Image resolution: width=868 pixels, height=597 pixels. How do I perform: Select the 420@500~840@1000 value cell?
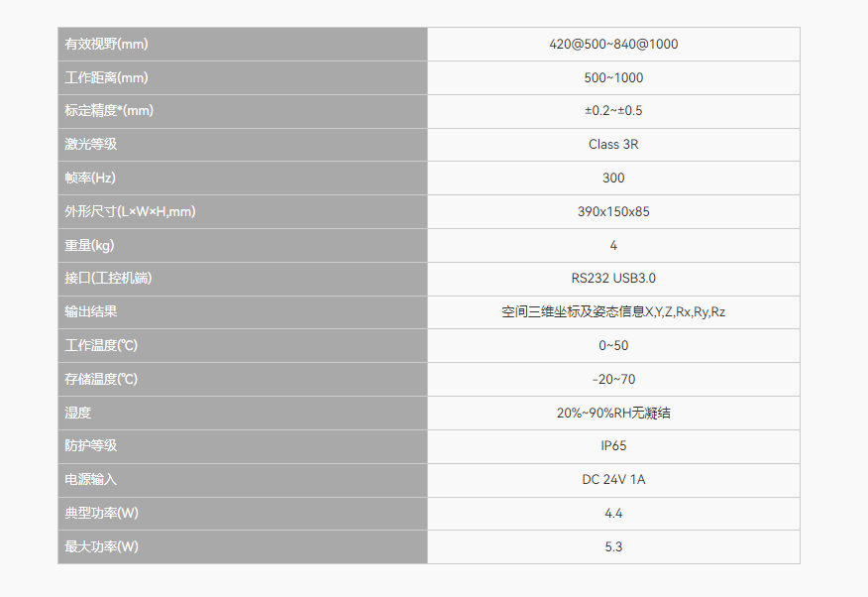[x=613, y=45]
